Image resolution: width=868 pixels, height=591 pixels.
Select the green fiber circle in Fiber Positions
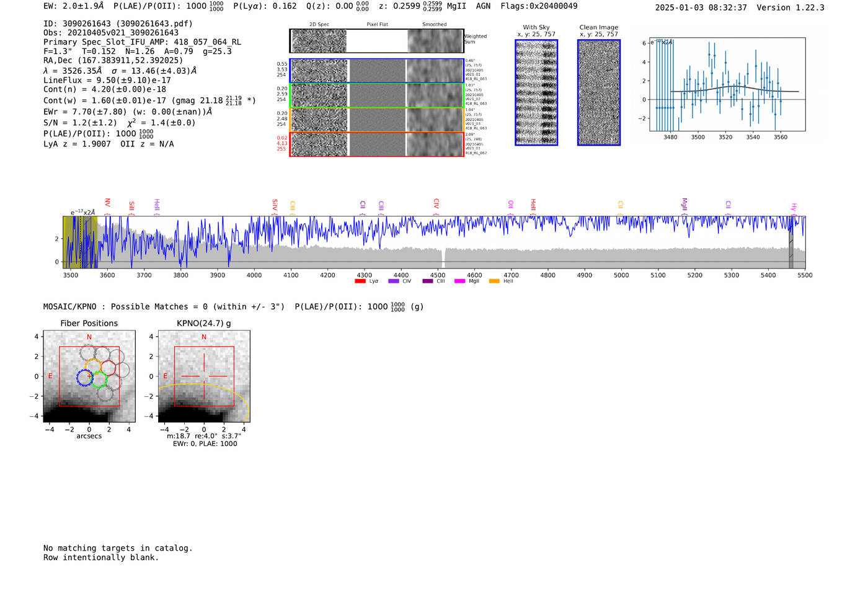[99, 380]
